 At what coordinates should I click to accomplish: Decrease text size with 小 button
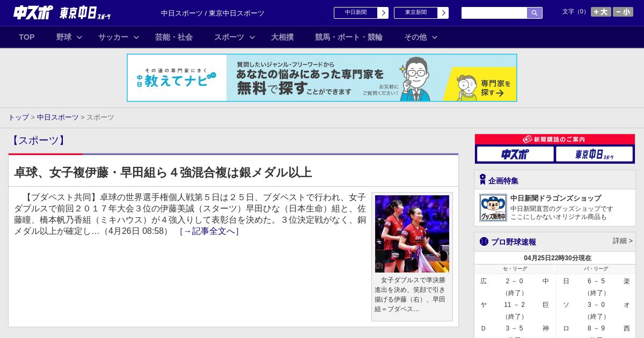coord(623,12)
